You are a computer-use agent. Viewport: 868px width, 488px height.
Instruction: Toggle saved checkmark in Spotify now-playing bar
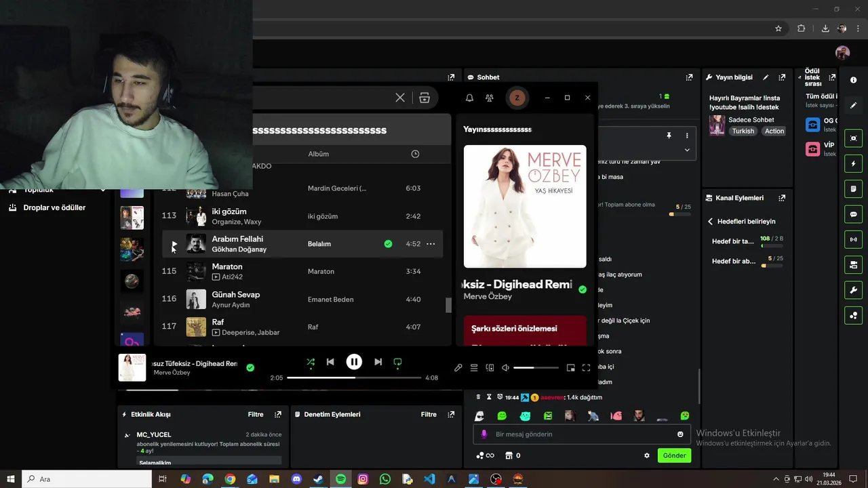(250, 367)
